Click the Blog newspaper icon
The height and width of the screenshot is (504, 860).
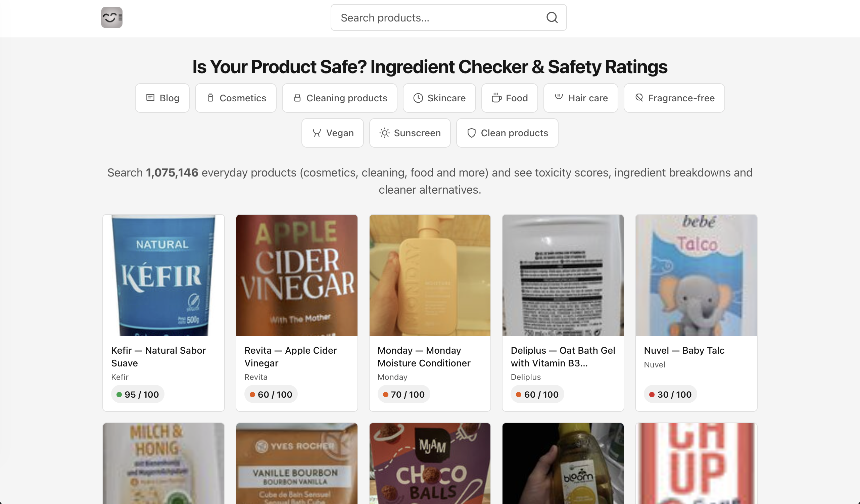(x=150, y=98)
